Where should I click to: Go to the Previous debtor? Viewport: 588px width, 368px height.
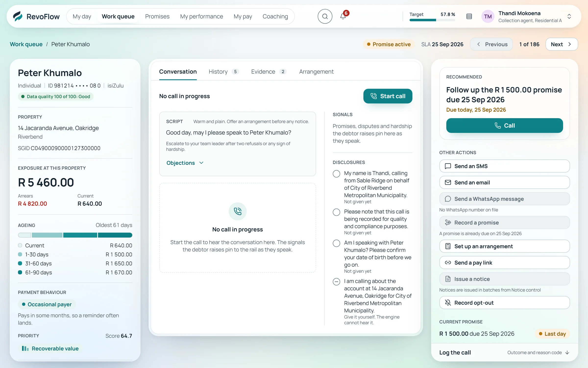click(x=491, y=44)
